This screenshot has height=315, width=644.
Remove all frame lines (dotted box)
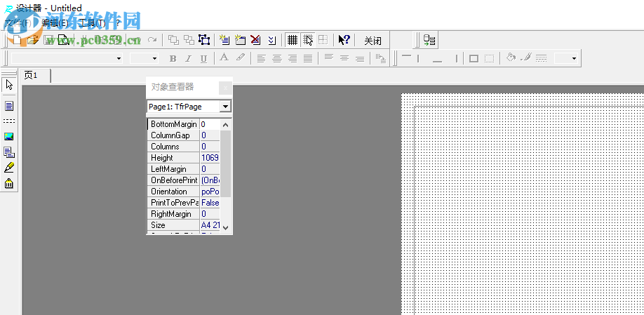(489, 58)
